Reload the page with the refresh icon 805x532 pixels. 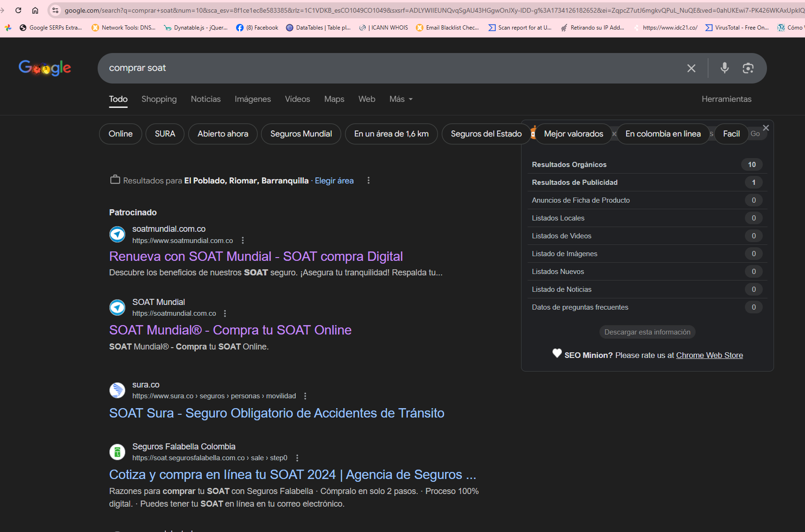(x=18, y=10)
